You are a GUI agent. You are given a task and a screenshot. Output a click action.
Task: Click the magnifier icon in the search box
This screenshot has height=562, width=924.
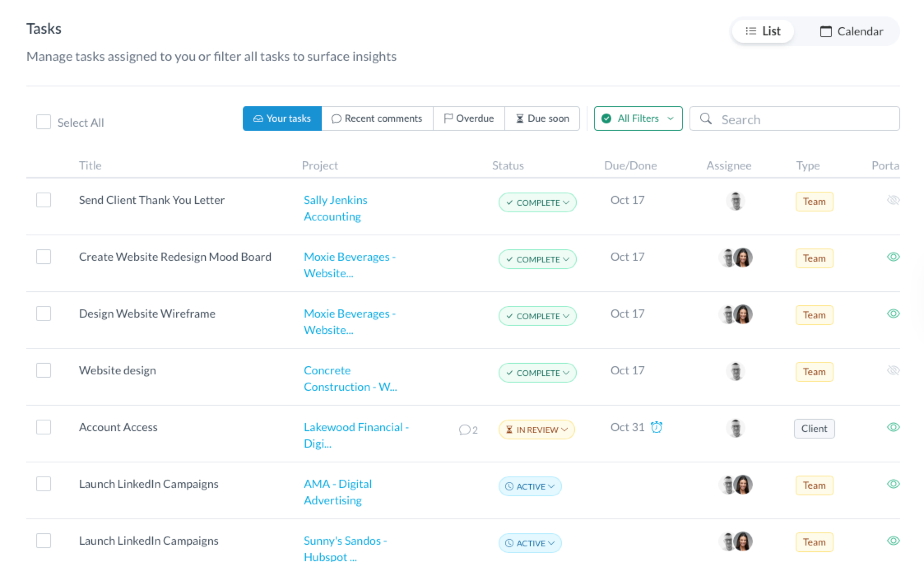(x=706, y=119)
